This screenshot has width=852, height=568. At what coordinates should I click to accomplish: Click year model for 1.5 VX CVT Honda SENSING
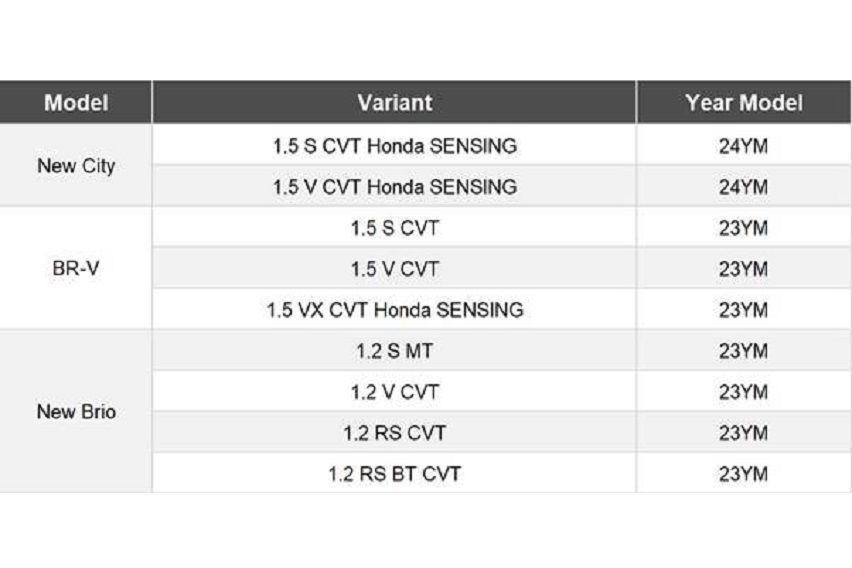[743, 310]
